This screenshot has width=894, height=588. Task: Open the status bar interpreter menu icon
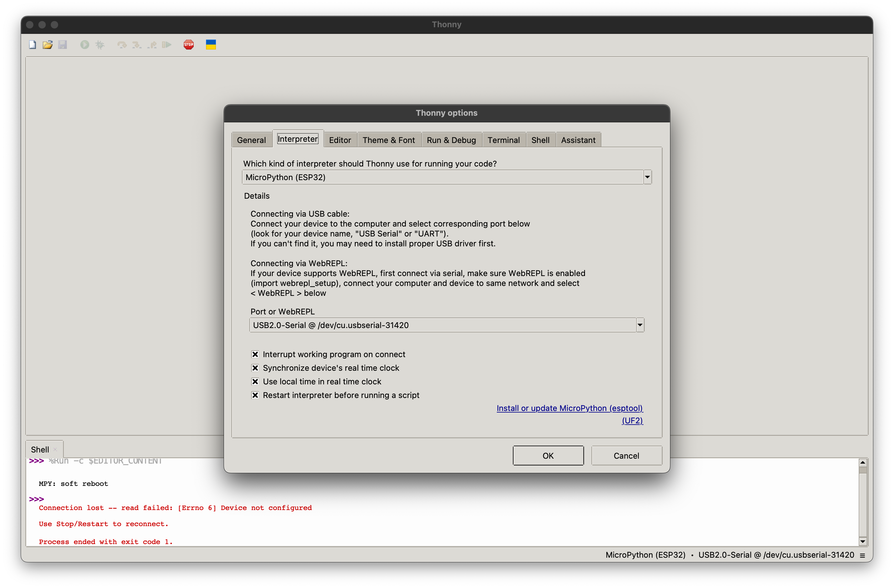point(862,555)
